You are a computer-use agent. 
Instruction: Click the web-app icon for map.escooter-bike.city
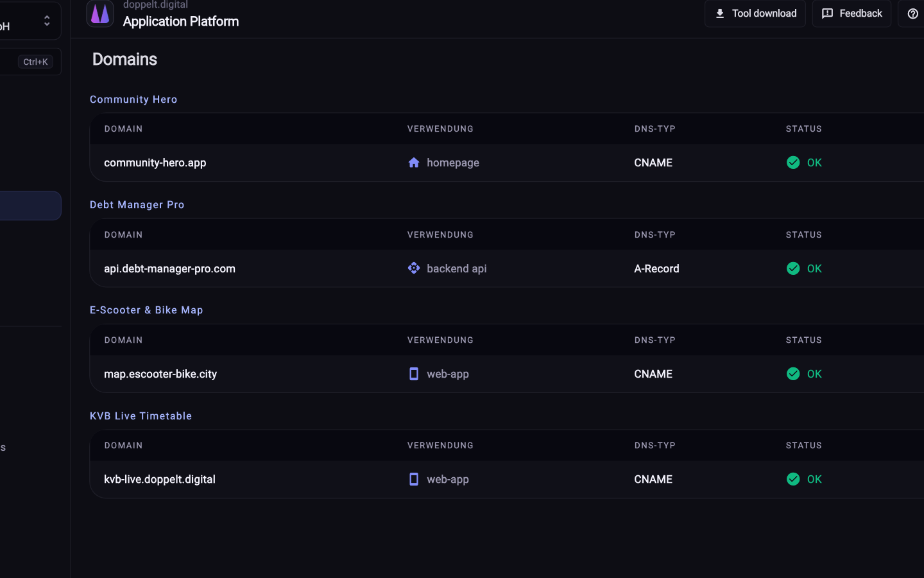(x=414, y=374)
